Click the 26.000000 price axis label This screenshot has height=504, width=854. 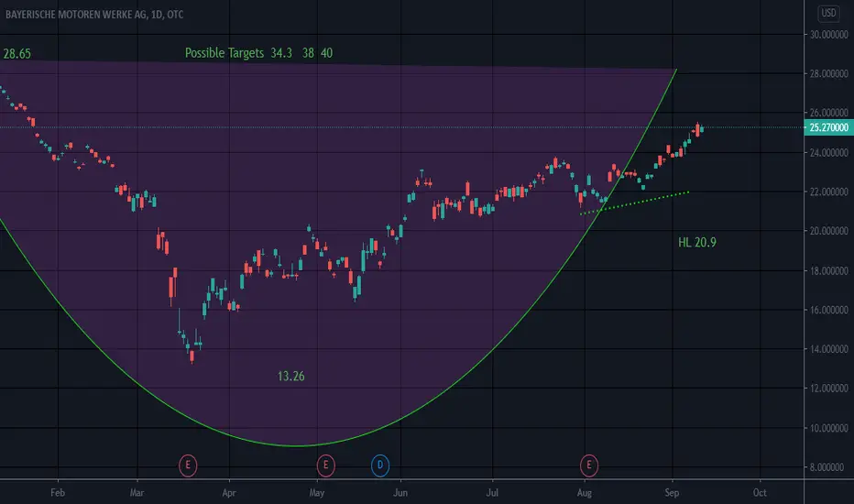tap(829, 113)
